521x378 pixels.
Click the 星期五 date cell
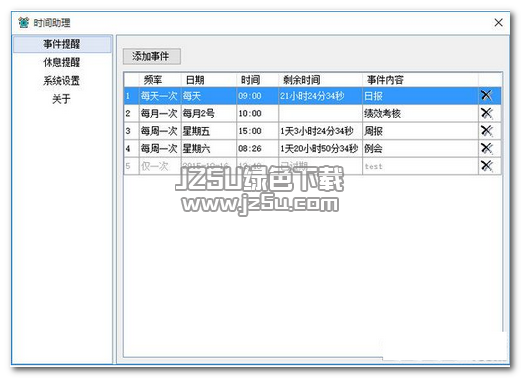point(209,131)
